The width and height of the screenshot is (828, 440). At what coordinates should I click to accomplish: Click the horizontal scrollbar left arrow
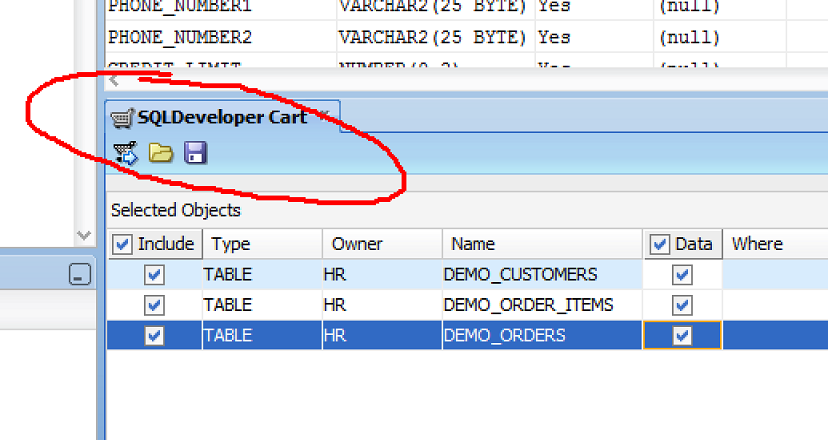[x=114, y=80]
